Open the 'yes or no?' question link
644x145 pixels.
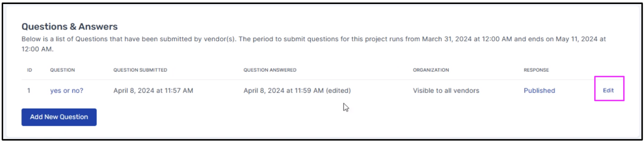(x=66, y=91)
